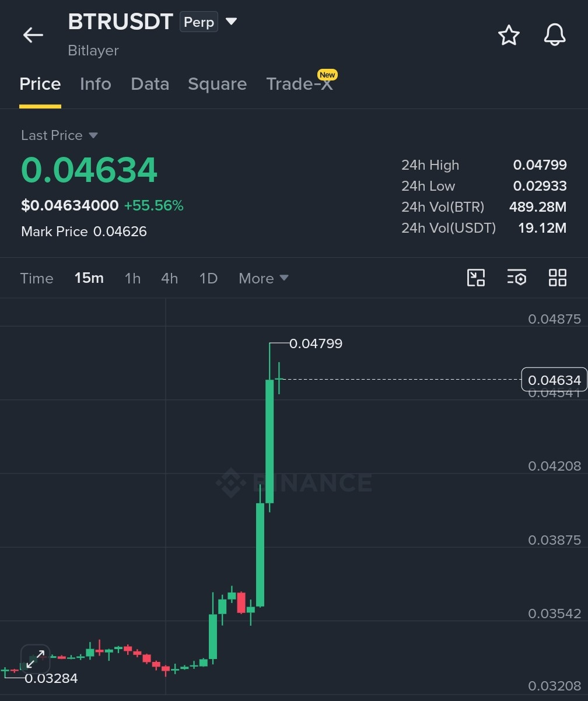This screenshot has width=588, height=701.
Task: Switch to the Data tab
Action: (150, 84)
